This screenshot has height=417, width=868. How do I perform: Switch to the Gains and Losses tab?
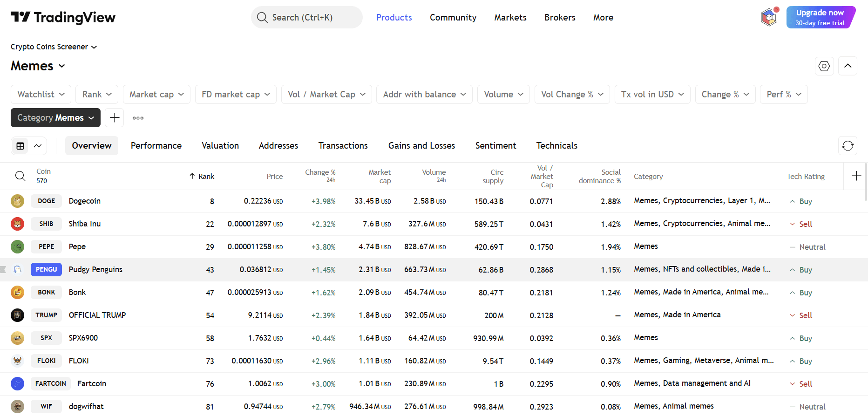pyautogui.click(x=421, y=146)
